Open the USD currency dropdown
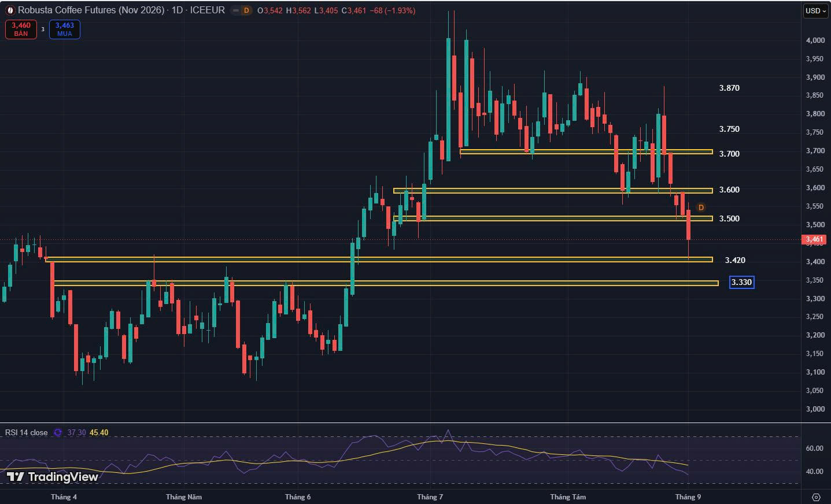 pos(815,10)
